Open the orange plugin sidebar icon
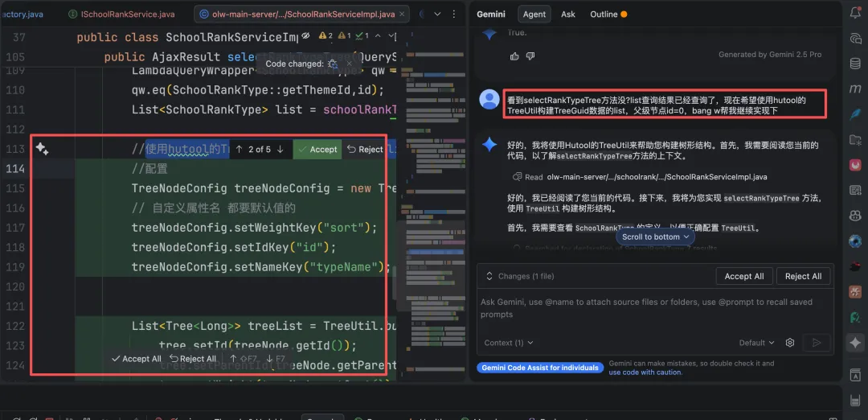 855,291
